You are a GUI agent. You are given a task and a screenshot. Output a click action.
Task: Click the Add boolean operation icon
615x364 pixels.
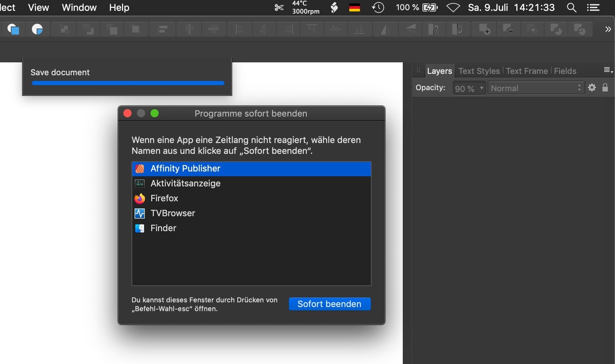(x=484, y=29)
